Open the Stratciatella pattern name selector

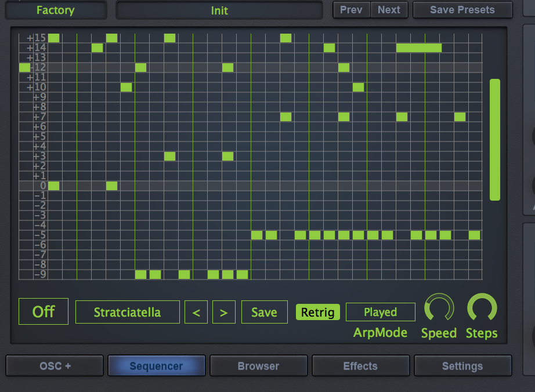tap(127, 312)
